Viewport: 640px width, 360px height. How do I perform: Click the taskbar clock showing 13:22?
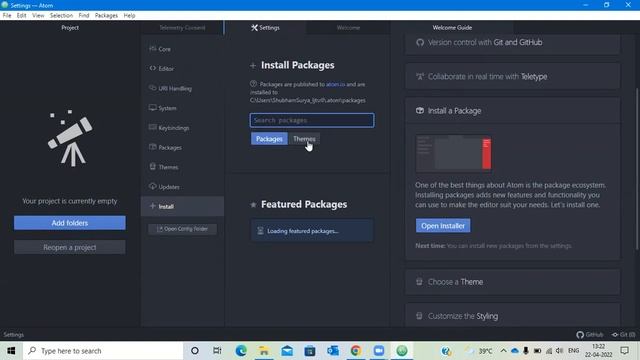598,351
